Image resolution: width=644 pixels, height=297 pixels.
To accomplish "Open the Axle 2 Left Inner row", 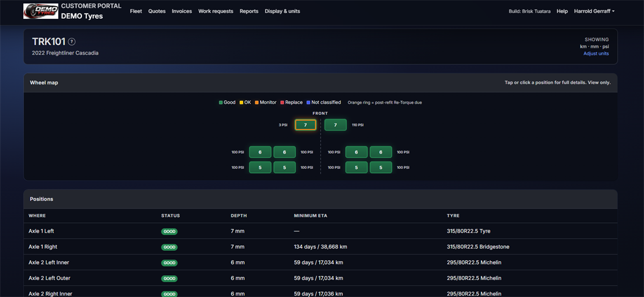I will click(320, 262).
